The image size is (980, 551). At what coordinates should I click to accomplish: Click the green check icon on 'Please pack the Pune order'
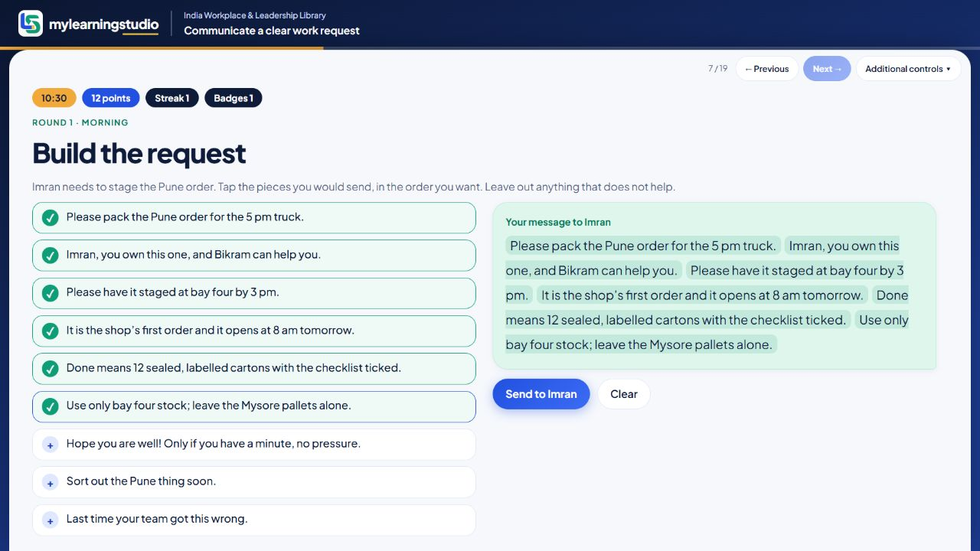[50, 218]
